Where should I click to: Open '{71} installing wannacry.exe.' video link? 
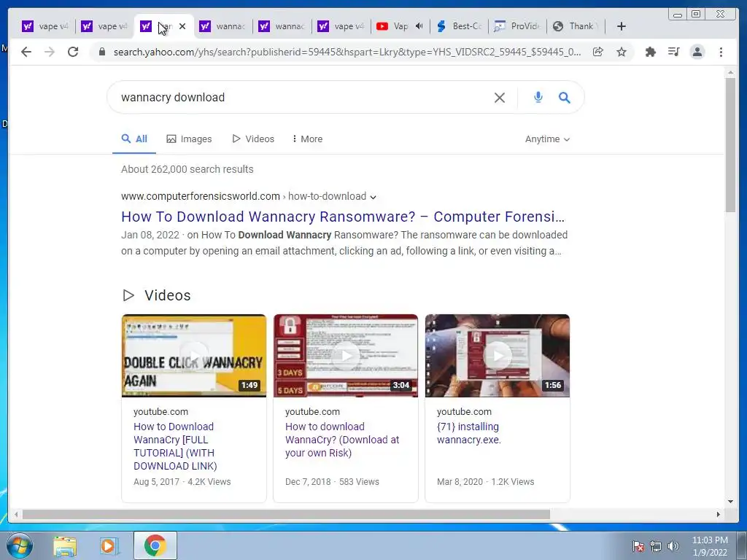click(469, 433)
